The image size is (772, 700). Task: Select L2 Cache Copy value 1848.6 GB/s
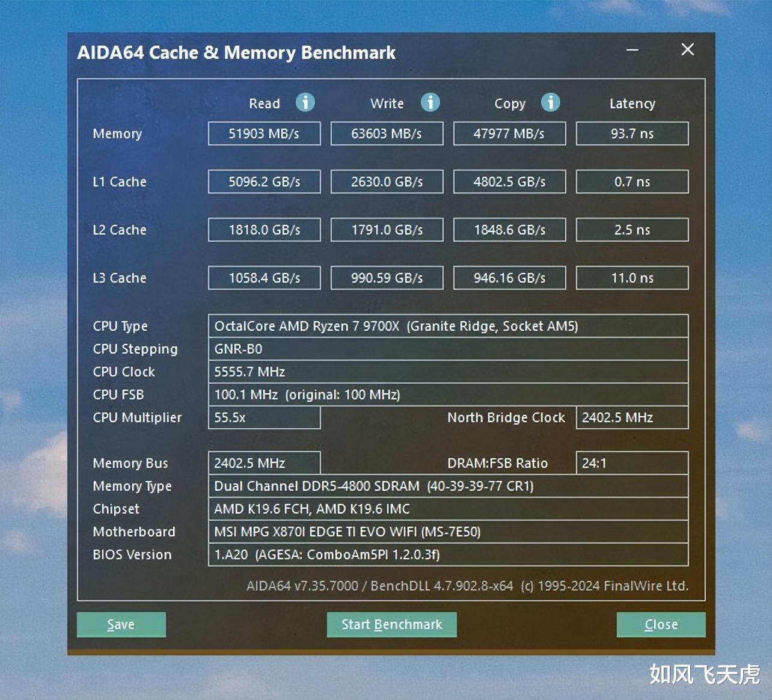click(510, 230)
